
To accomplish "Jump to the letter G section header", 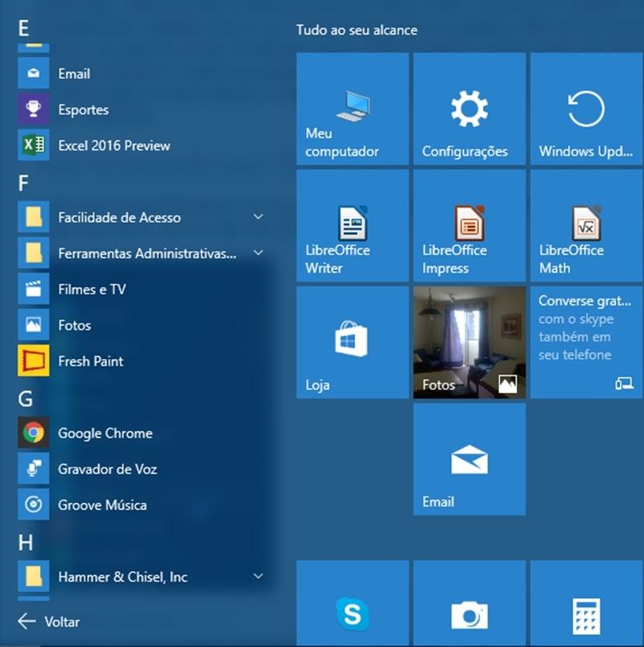I will tap(26, 398).
